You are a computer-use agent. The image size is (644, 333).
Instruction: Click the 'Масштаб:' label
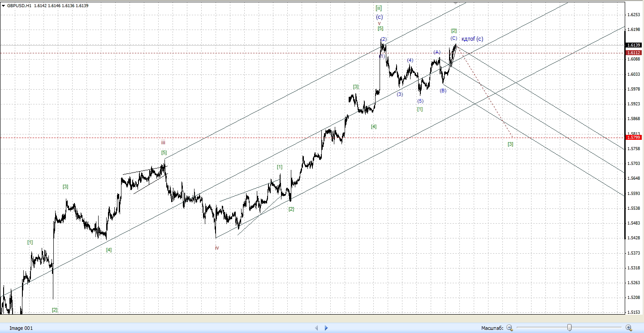point(492,328)
